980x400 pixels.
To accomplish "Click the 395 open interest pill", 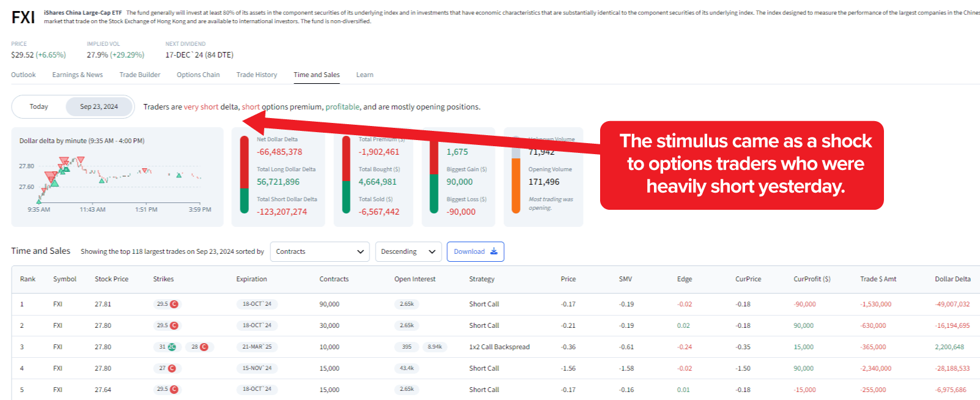I will pos(407,347).
